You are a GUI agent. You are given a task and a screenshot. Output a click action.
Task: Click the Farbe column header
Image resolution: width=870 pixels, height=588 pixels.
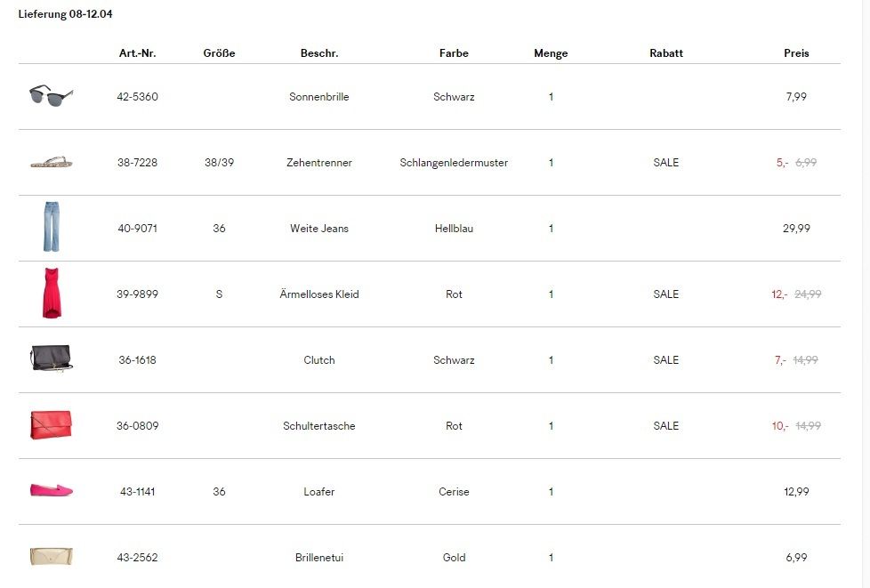click(454, 53)
